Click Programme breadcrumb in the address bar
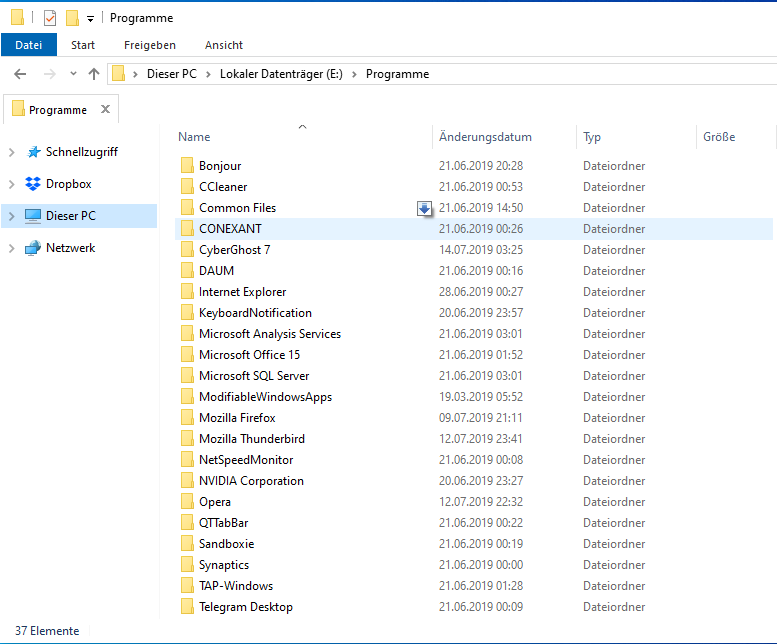Viewport: 777px width, 644px height. (x=397, y=74)
